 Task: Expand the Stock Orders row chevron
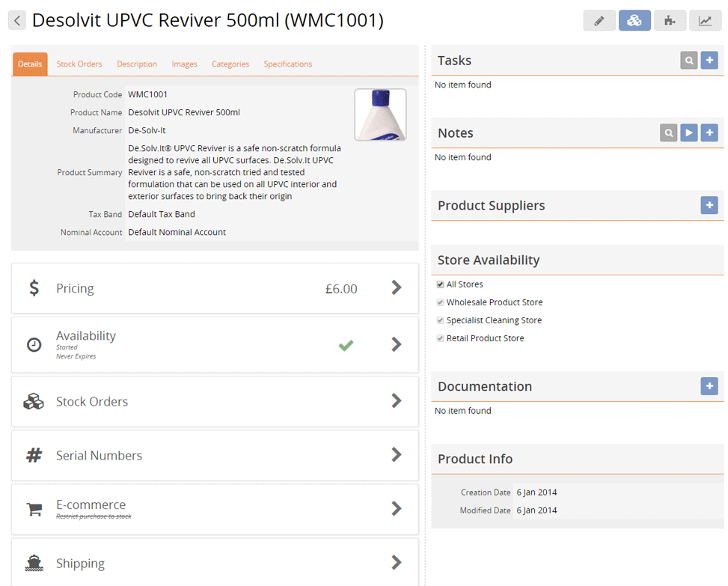pos(396,400)
